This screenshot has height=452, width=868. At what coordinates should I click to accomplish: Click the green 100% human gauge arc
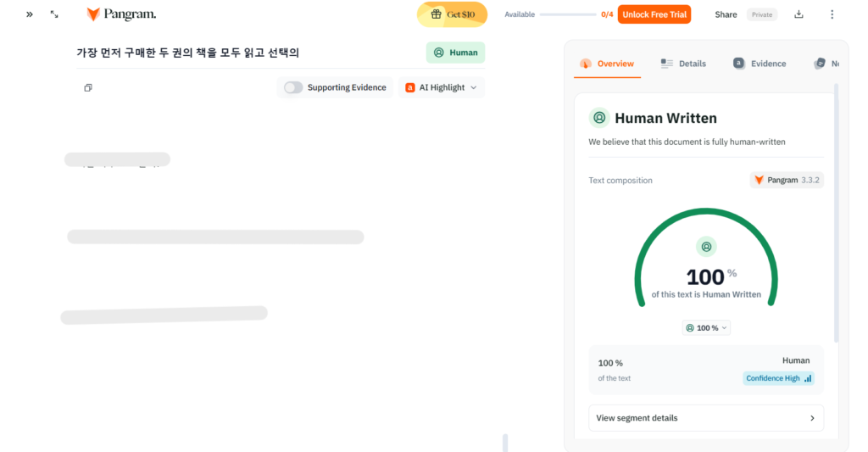tap(706, 212)
